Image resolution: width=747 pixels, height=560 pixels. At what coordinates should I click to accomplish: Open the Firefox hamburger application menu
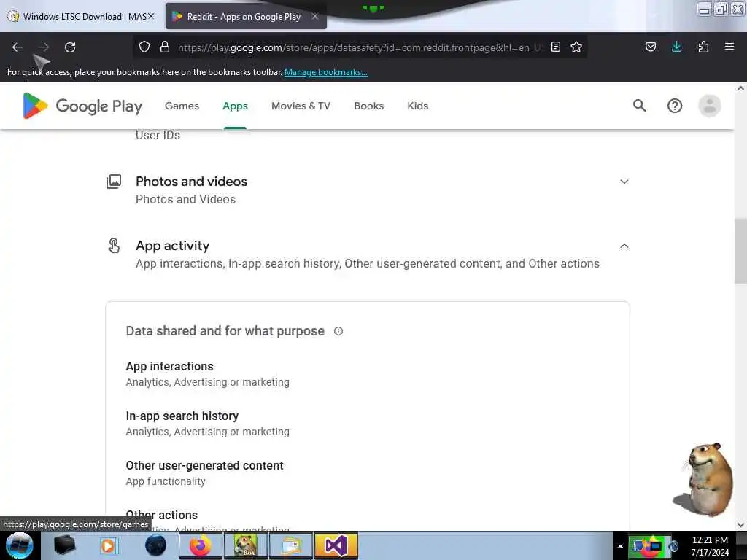click(x=729, y=47)
